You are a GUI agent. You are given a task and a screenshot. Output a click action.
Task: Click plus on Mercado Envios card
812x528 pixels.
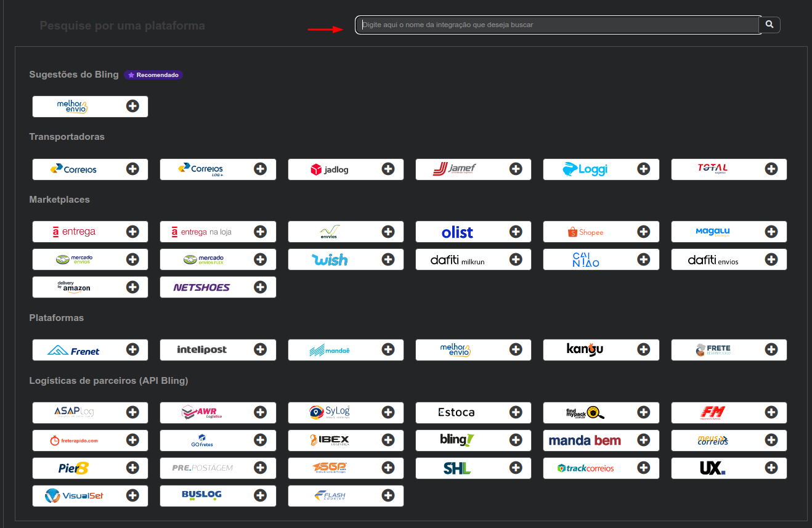132,259
